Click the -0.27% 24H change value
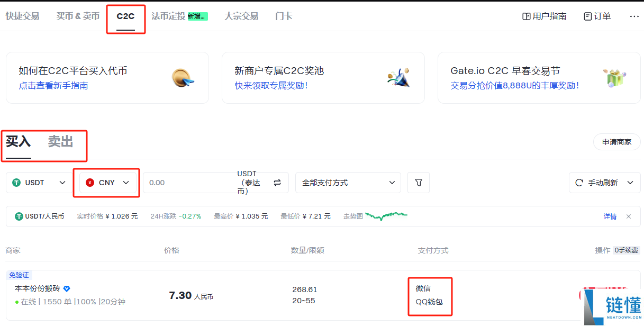Viewport: 644px width, 326px height. [x=190, y=216]
